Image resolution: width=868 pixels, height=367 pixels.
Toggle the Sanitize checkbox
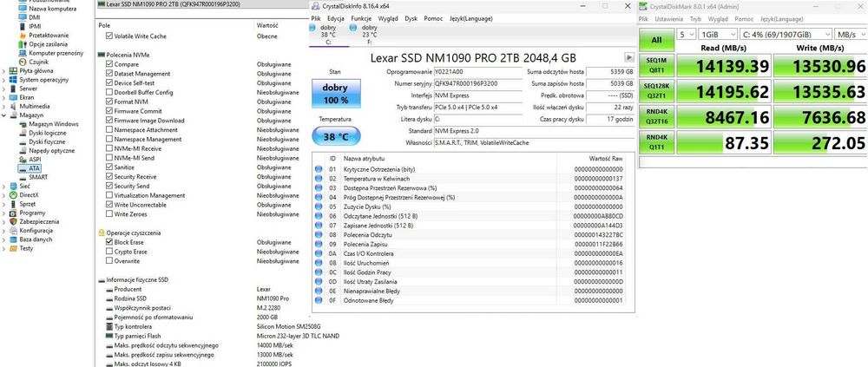[x=109, y=167]
